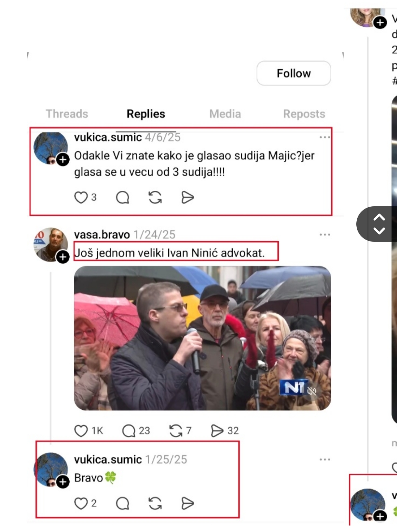Open more options for the 1/25/25 Bravo reply
This screenshot has width=397, height=532.
pos(325,459)
